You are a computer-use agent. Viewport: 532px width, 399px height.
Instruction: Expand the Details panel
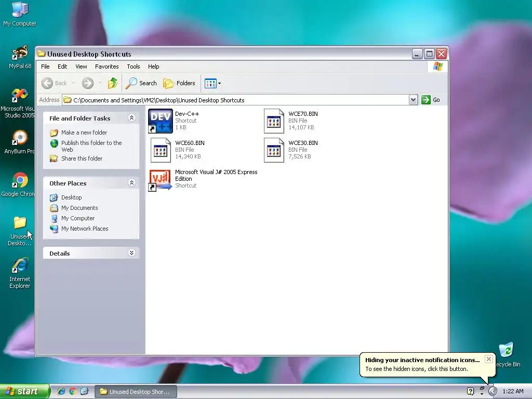coord(131,253)
